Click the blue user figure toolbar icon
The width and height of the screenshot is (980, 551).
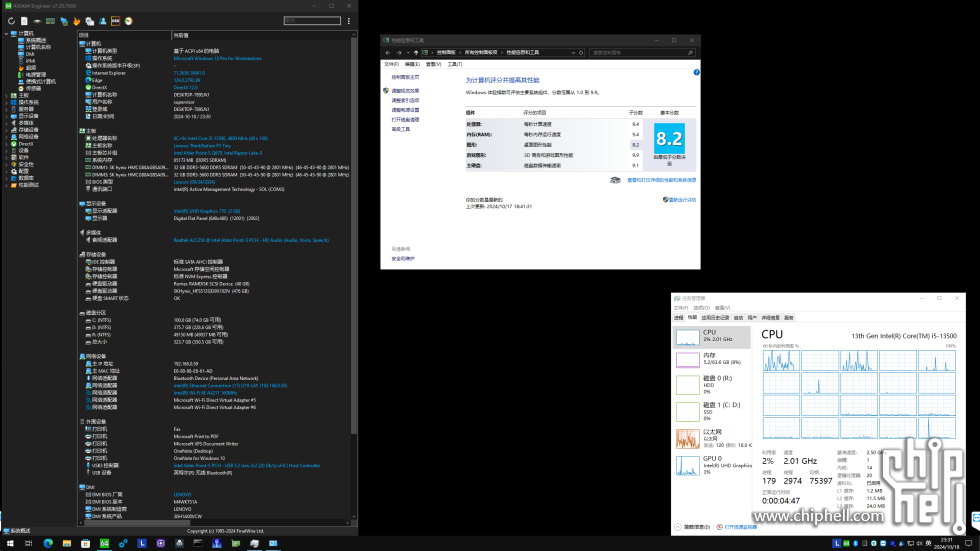click(102, 21)
